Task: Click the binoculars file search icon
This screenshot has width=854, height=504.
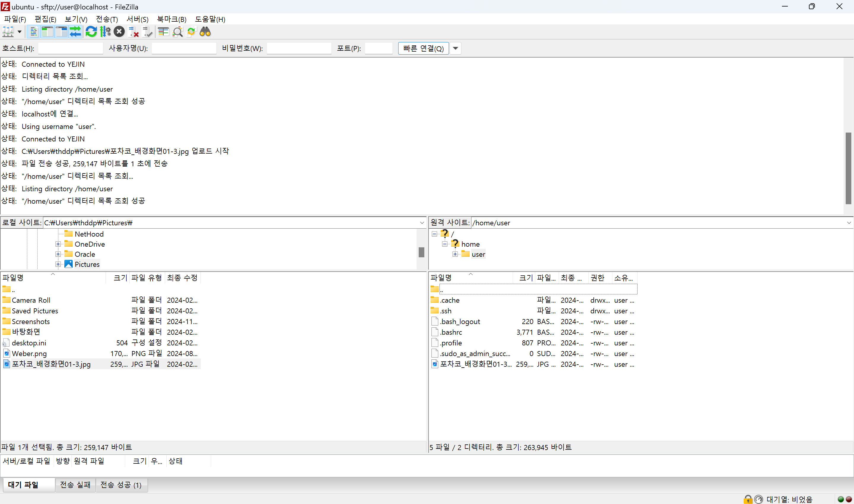Action: click(205, 32)
